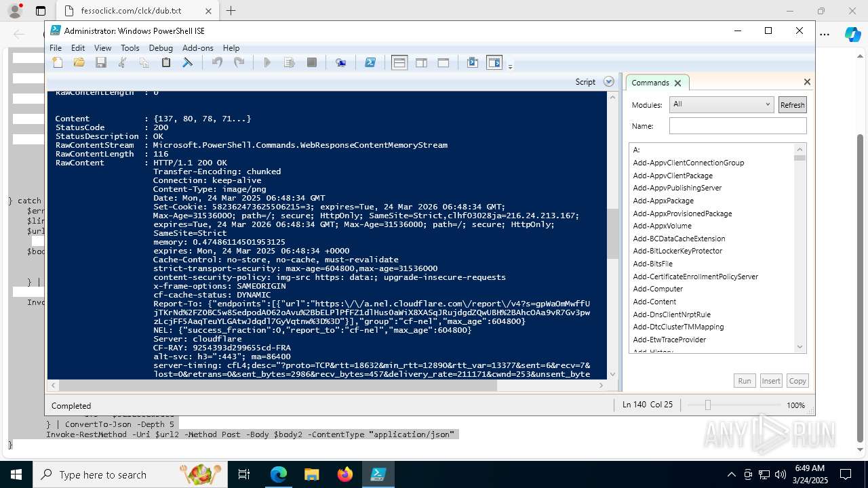Open Task View from the taskbar
The width and height of the screenshot is (868, 488).
tap(244, 474)
